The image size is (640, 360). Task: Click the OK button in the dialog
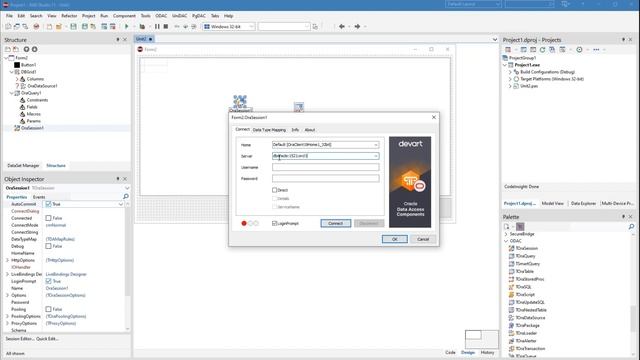coord(395,239)
